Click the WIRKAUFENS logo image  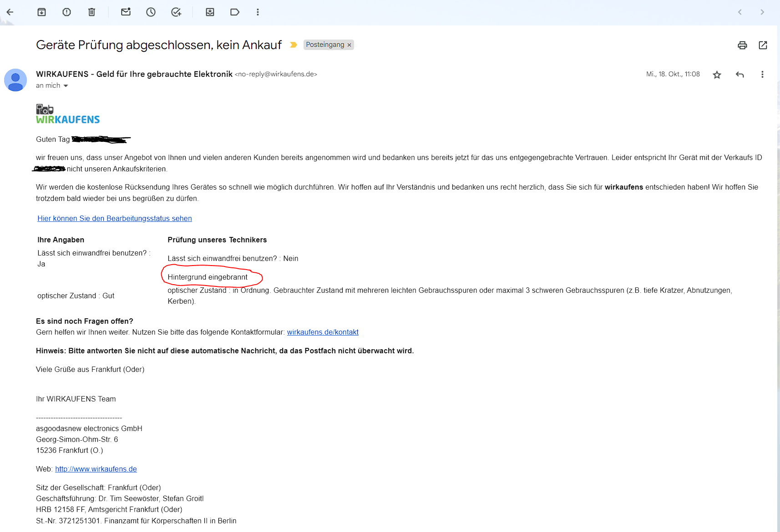coord(68,114)
